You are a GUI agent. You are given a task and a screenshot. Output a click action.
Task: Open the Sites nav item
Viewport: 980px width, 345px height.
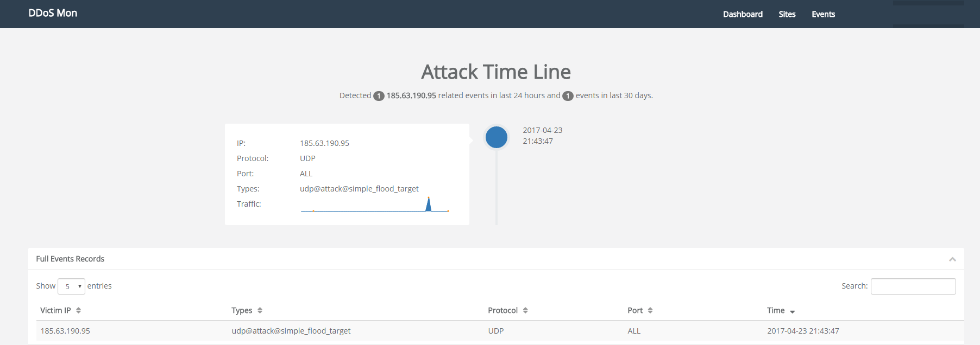click(787, 14)
